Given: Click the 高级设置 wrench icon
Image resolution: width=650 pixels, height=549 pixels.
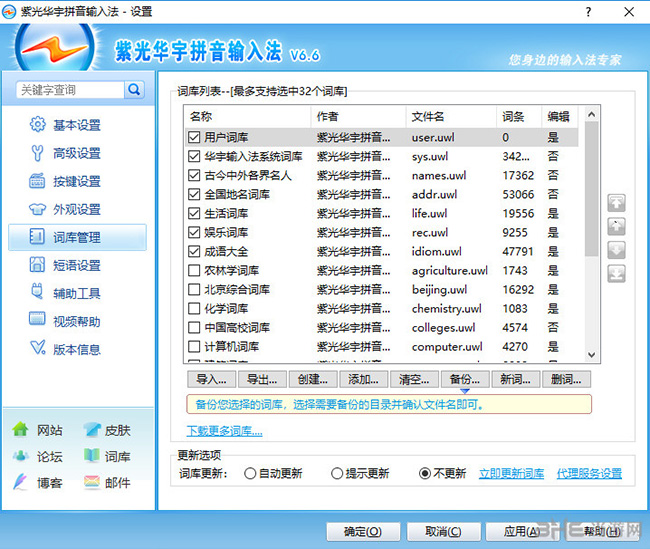Looking at the screenshot, I should click(37, 153).
